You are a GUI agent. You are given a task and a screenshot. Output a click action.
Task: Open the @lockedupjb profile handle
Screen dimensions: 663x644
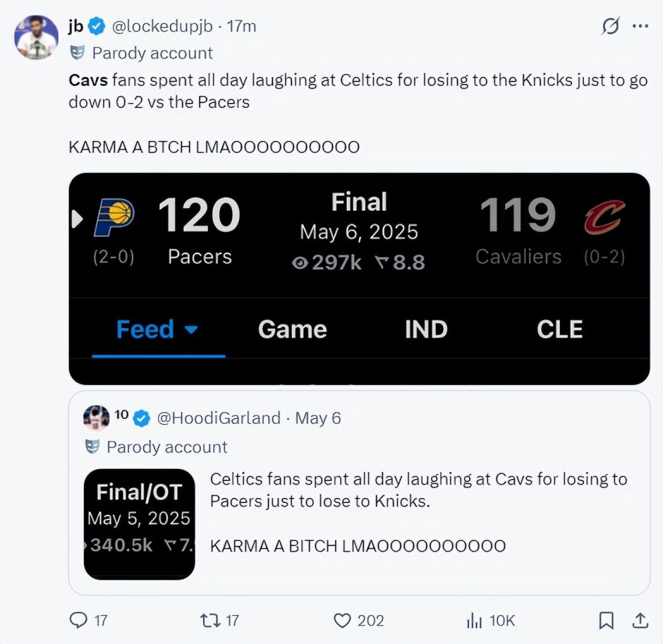click(x=162, y=26)
